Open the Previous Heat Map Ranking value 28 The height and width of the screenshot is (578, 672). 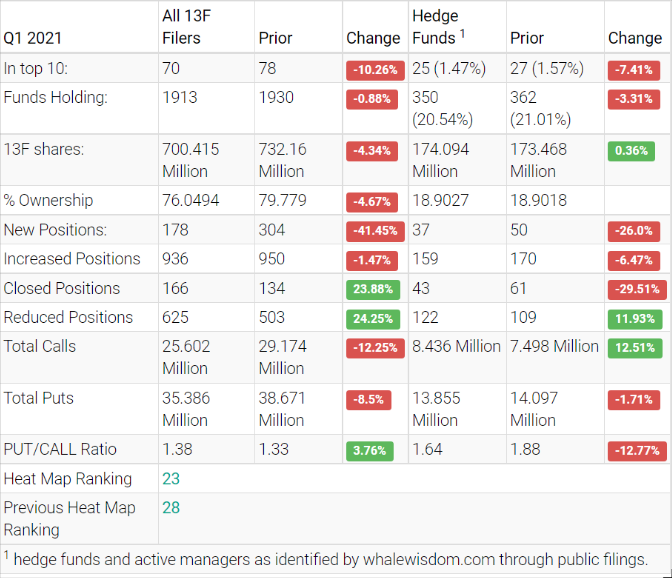[x=171, y=508]
